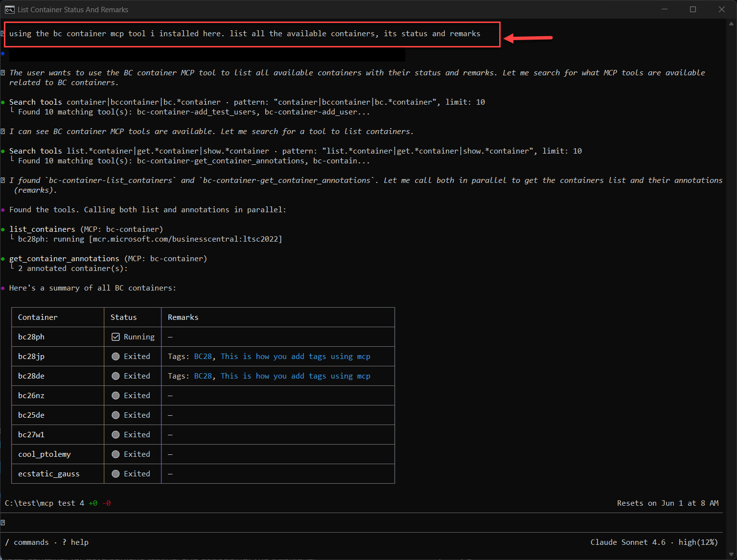Click the green bullet beside get_container_annotations
Screen dimensions: 737x560
3,259
